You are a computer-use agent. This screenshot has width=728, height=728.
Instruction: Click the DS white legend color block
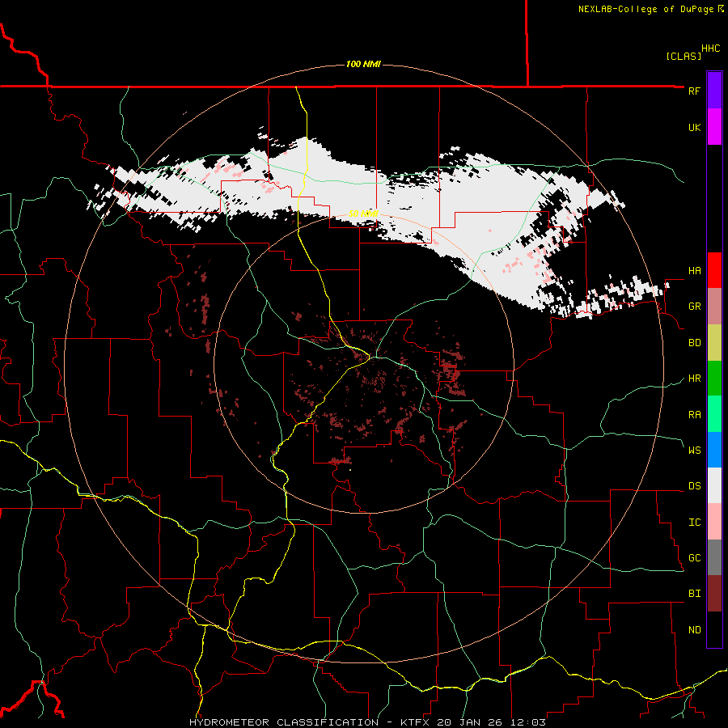[714, 485]
